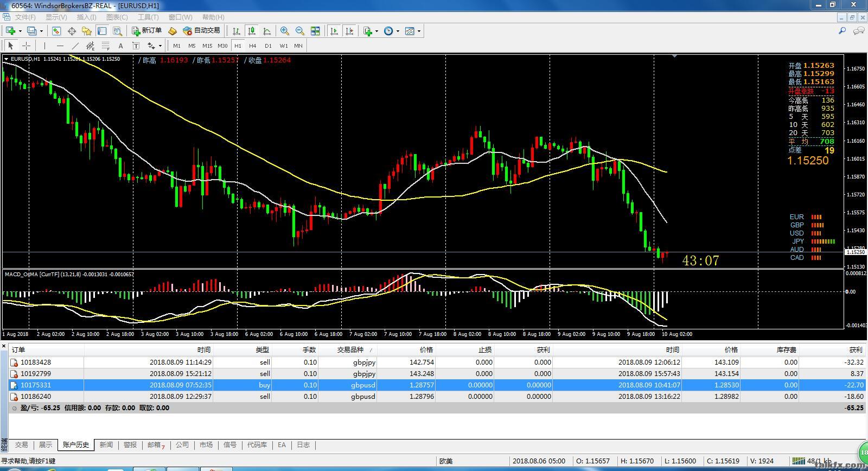Toggle the Market Watch window
Viewport: 868px width, 471px height.
[x=56, y=31]
